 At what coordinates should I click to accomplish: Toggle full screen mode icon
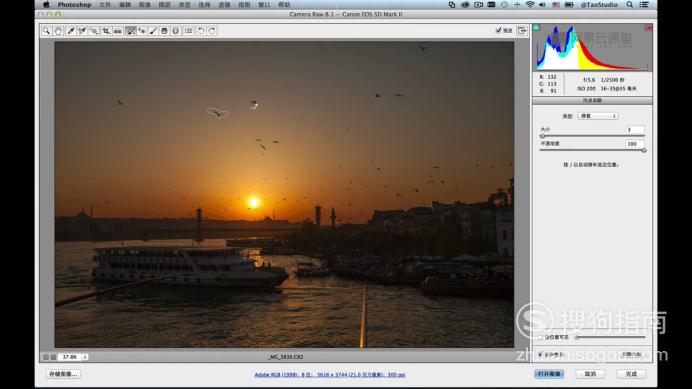click(522, 30)
